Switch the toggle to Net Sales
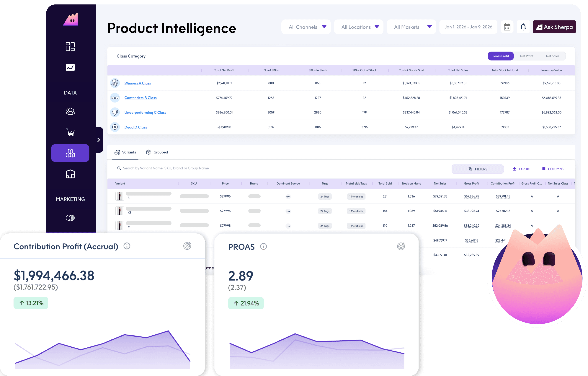588x376 pixels. (552, 56)
